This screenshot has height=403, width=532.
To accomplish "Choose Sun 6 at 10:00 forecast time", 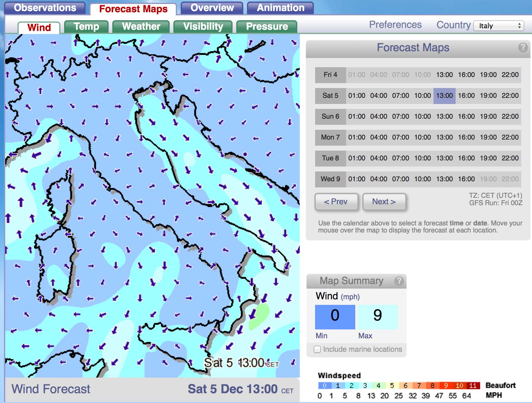I will (x=422, y=117).
